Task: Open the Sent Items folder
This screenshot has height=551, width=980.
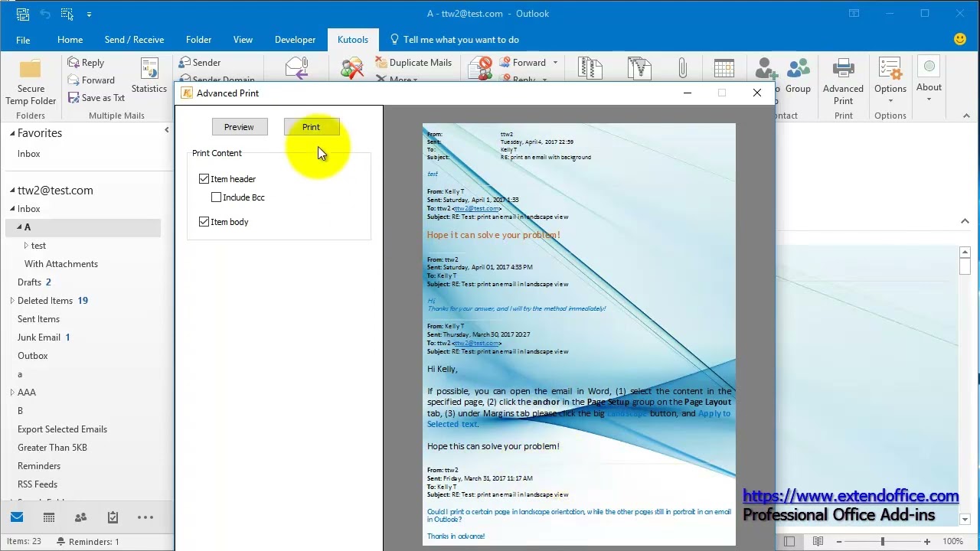Action: [38, 319]
